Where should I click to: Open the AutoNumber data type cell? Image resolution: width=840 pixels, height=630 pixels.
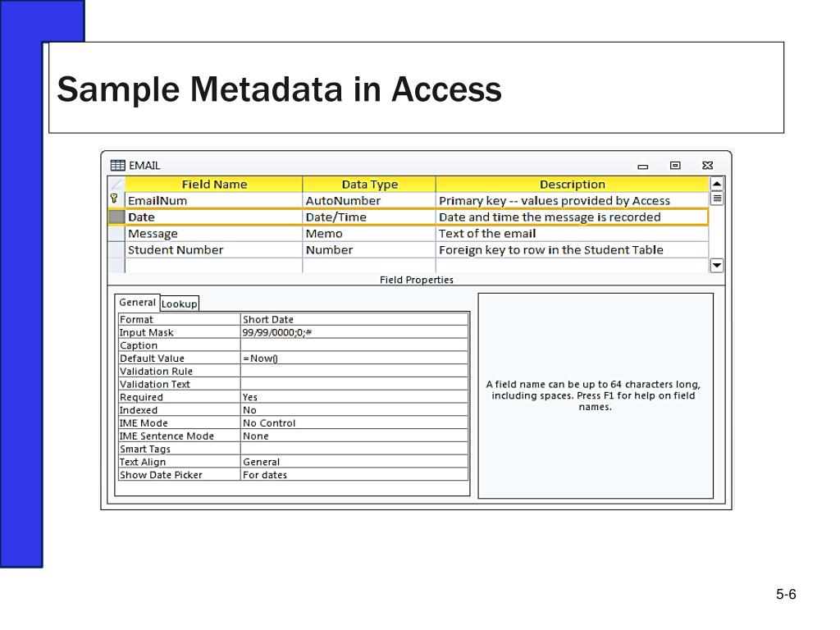point(370,201)
